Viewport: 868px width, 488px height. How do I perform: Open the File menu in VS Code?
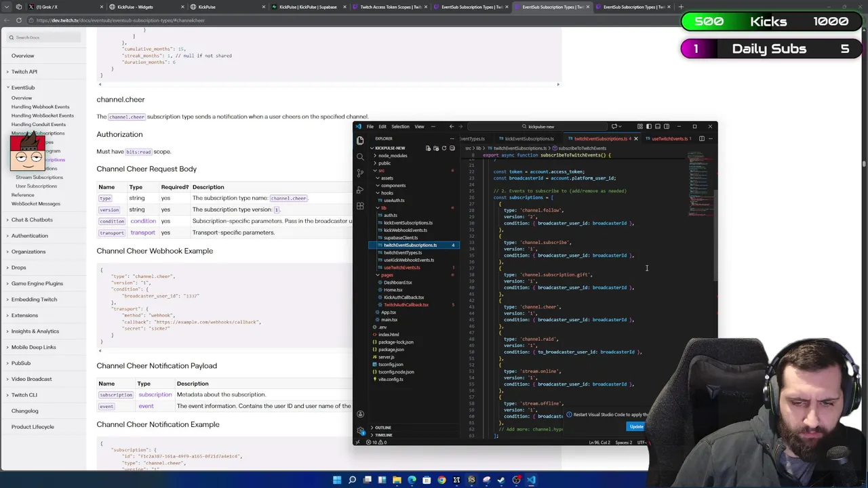point(370,127)
